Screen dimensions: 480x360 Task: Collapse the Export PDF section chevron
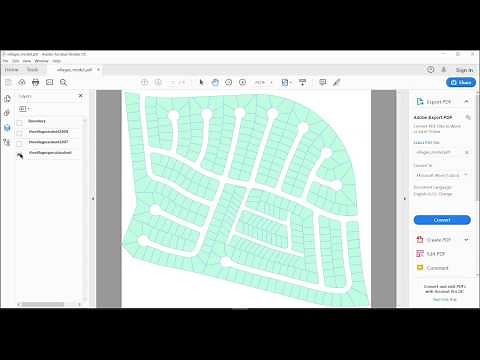466,101
